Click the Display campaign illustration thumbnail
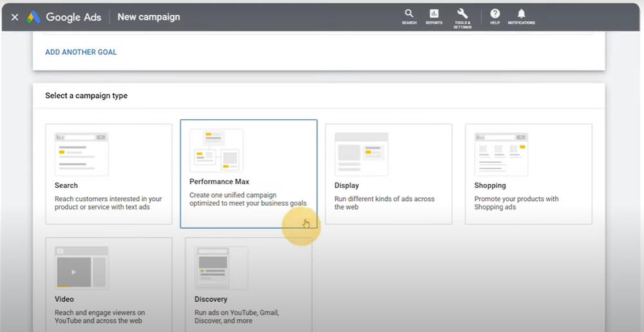The width and height of the screenshot is (644, 332). [361, 154]
